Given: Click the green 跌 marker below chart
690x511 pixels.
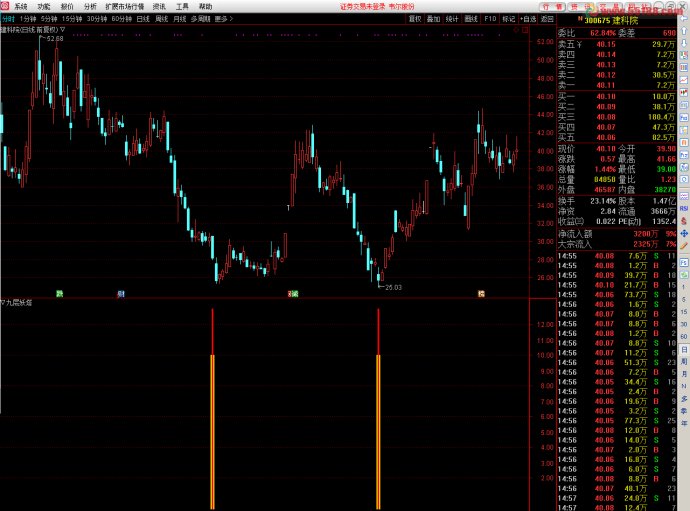Looking at the screenshot, I should tap(59, 294).
